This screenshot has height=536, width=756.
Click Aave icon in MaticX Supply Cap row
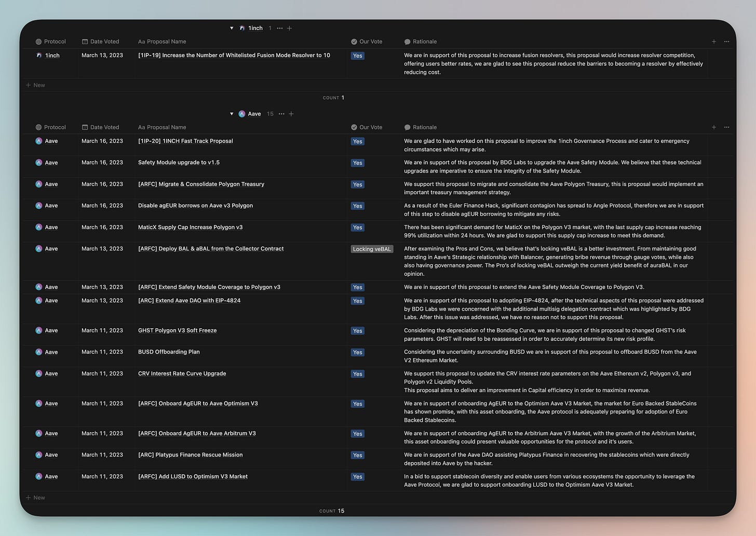(39, 227)
